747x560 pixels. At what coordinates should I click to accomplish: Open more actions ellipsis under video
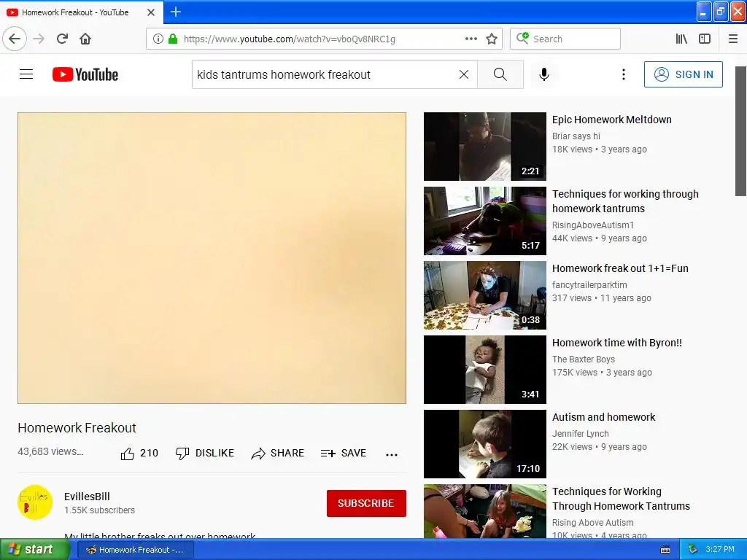pyautogui.click(x=392, y=455)
